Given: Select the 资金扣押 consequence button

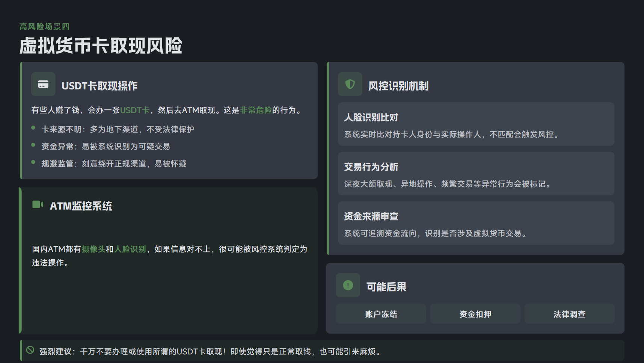Looking at the screenshot, I should (x=475, y=314).
